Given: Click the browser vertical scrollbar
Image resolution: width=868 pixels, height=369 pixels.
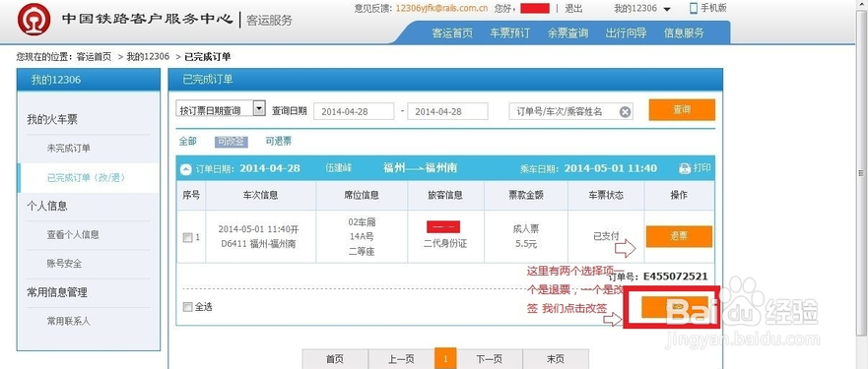Looking at the screenshot, I should click(x=862, y=174).
